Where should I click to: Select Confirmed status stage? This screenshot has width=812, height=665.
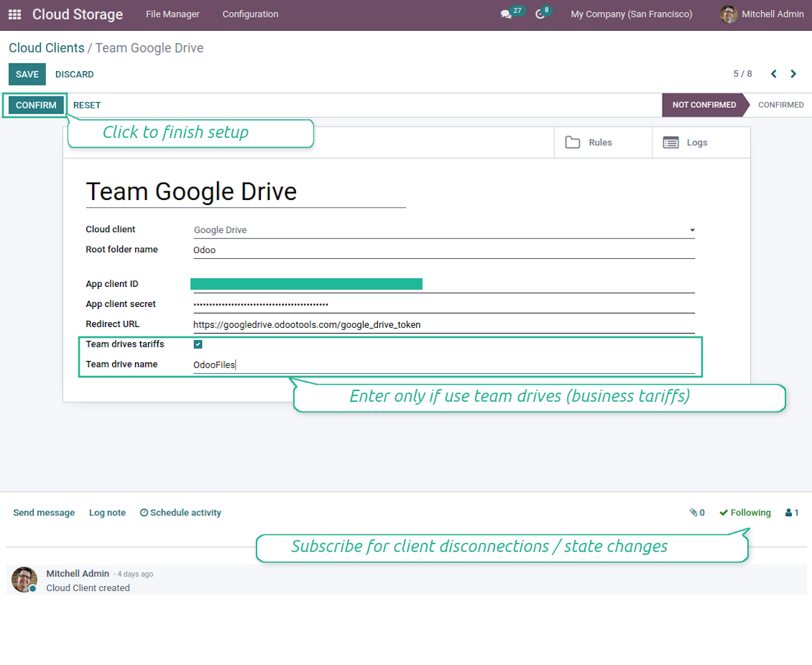coord(780,105)
